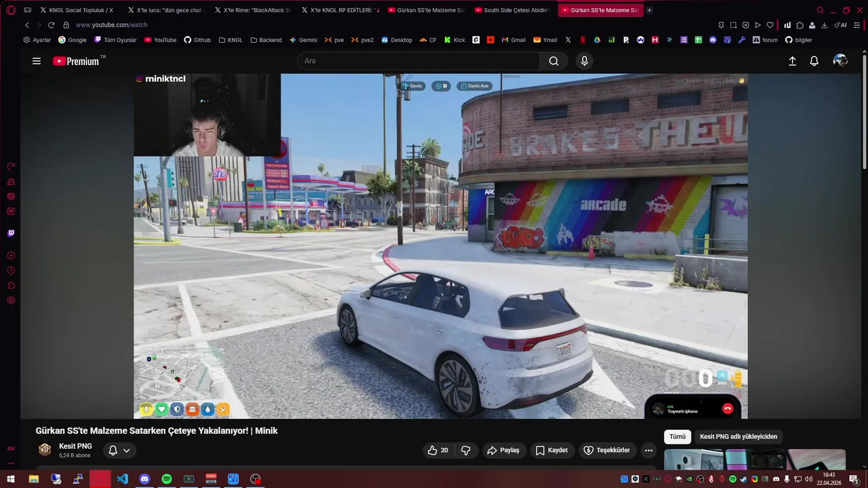Screen dimensions: 868x488
Task: Select the Tümü filter chip
Action: 677,436
